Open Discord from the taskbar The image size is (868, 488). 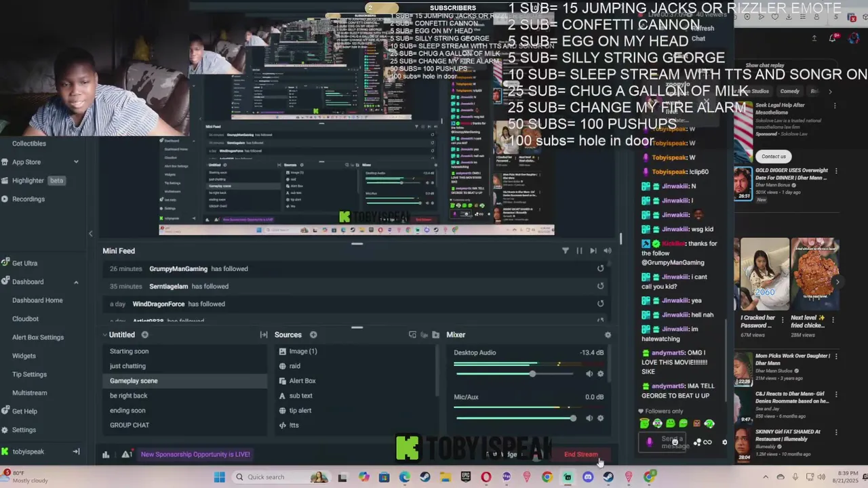tap(588, 477)
